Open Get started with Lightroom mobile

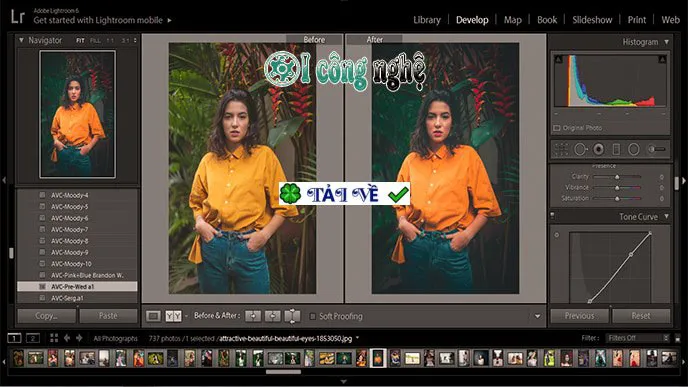coord(98,20)
